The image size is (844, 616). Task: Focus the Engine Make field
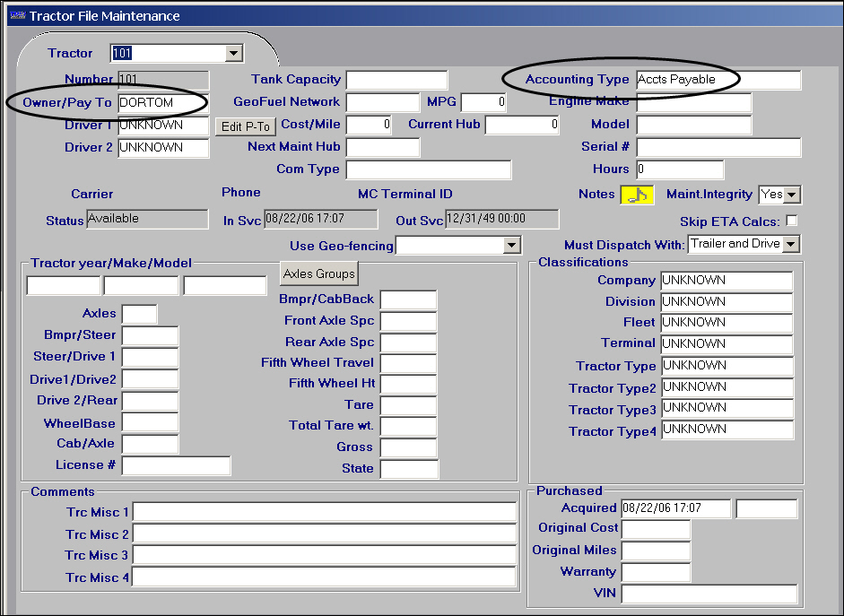point(694,102)
